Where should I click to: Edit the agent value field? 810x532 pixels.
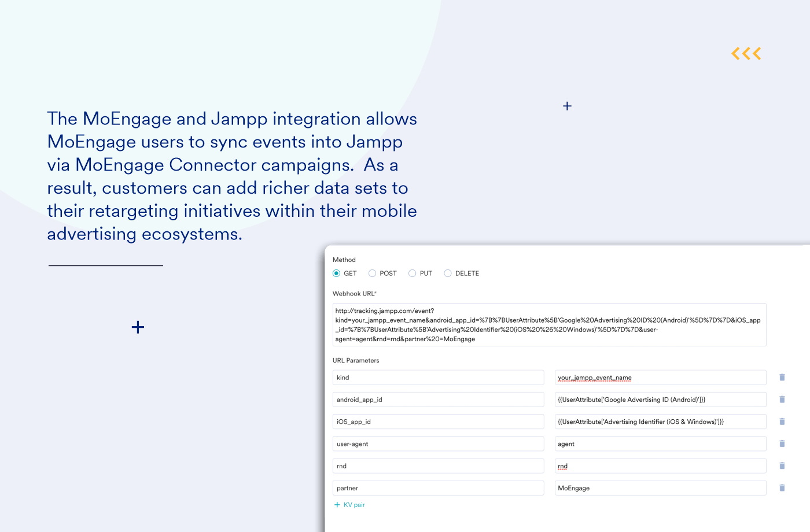pyautogui.click(x=661, y=444)
